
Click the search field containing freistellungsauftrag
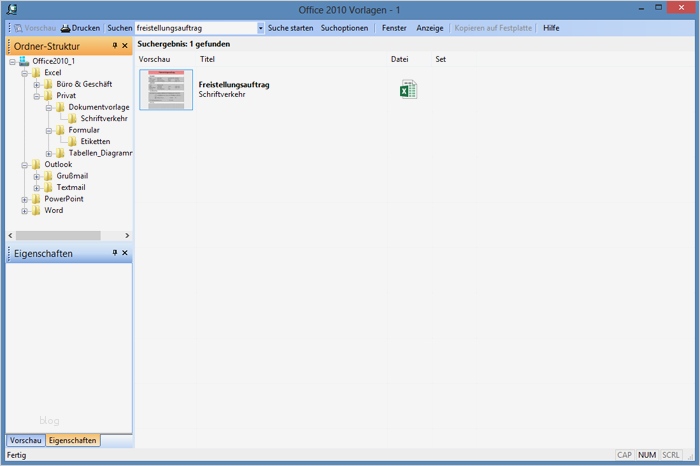[196, 28]
